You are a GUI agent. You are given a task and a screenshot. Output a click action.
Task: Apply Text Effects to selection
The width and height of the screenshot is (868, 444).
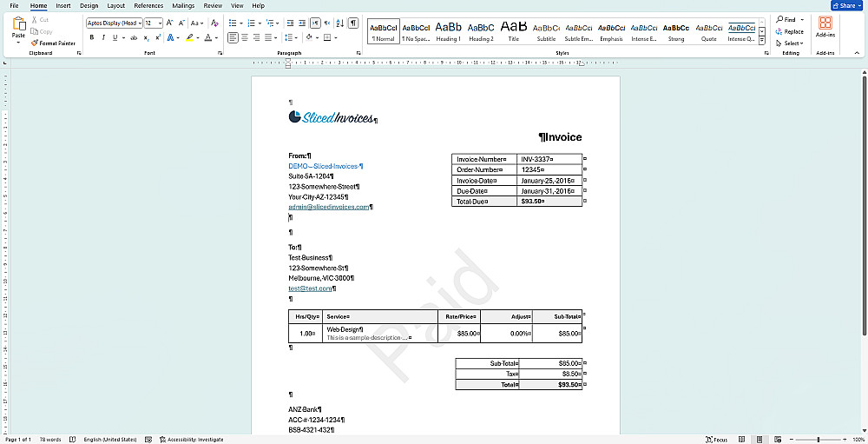pyautogui.click(x=170, y=37)
